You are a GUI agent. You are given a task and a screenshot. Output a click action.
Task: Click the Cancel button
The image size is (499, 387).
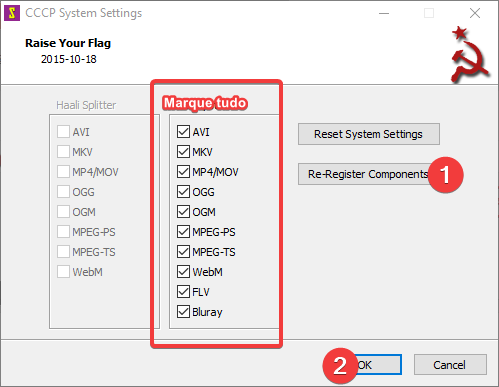[x=450, y=365]
